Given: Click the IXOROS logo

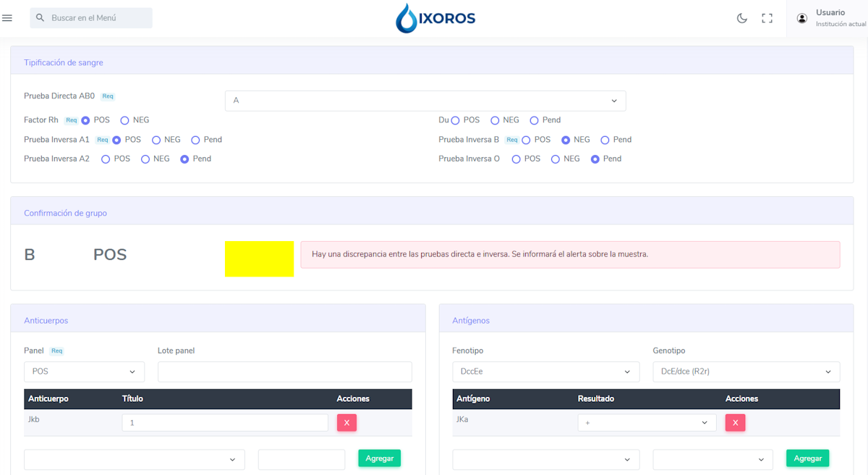Looking at the screenshot, I should pos(435,18).
